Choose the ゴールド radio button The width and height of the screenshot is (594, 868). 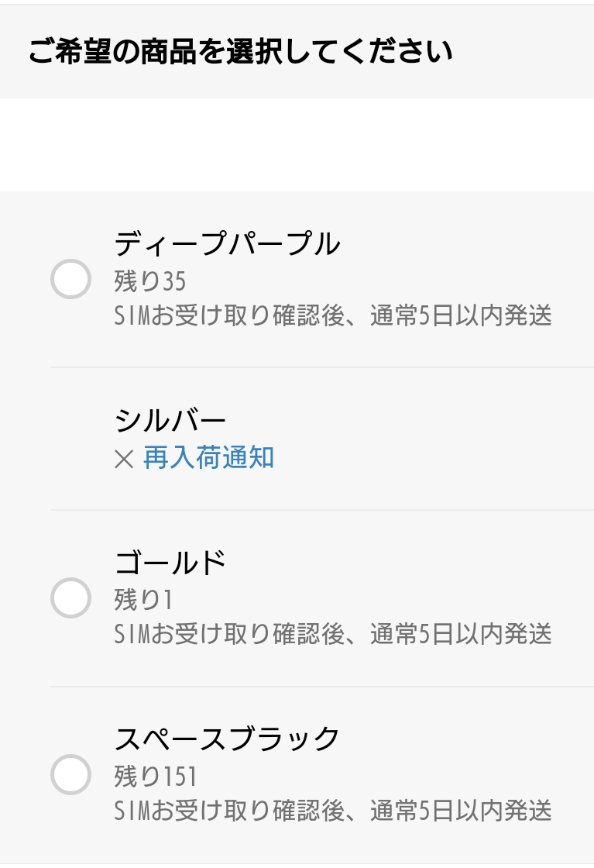[70, 598]
